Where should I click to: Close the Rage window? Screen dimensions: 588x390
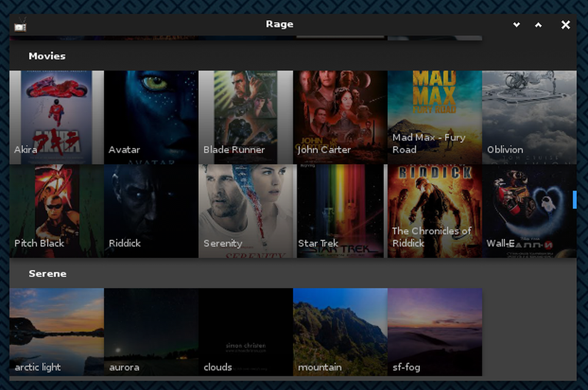(x=566, y=25)
